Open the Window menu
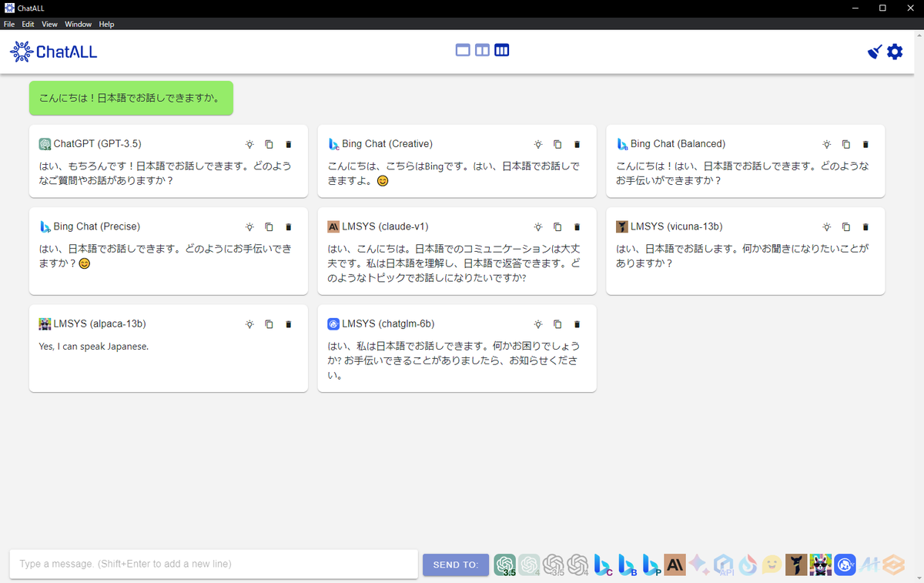This screenshot has height=583, width=924. [78, 24]
